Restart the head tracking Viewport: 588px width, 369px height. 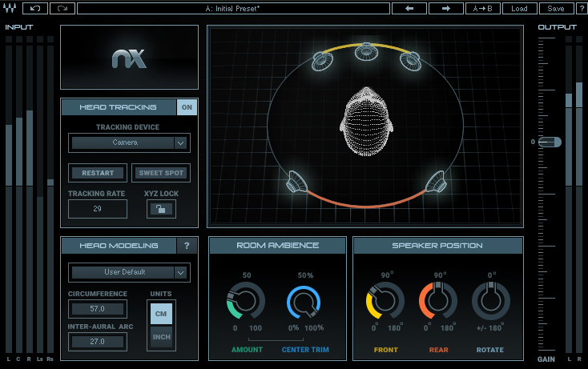pos(98,173)
